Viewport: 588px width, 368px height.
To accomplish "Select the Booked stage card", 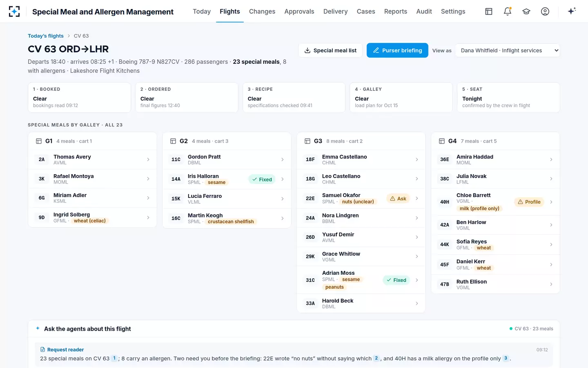I will 79,97.
